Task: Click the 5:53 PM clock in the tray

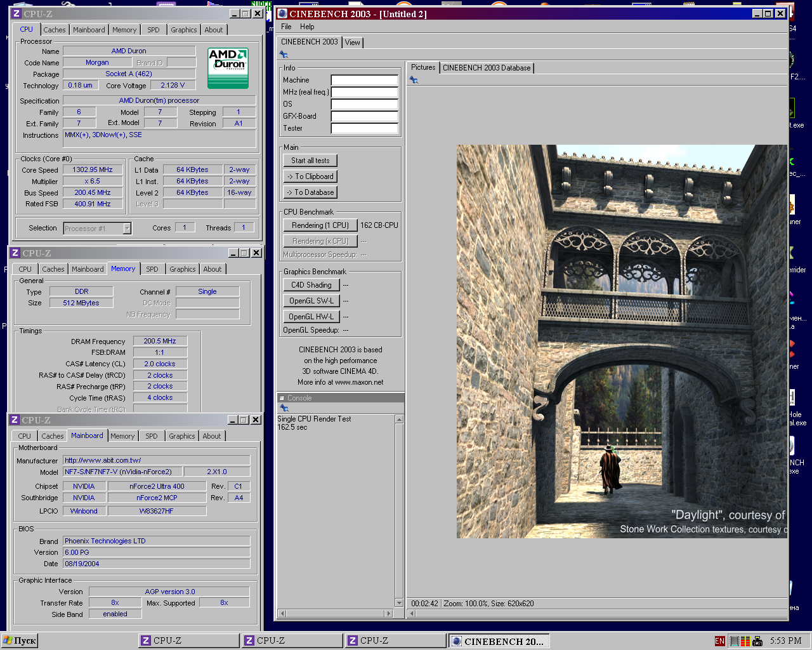Action: [785, 641]
